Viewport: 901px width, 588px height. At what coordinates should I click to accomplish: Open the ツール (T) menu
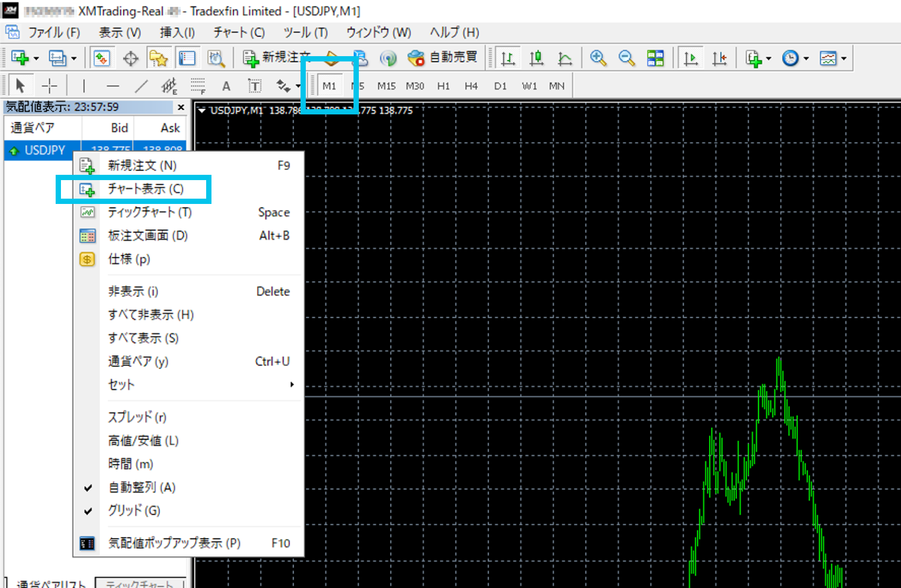tap(305, 33)
